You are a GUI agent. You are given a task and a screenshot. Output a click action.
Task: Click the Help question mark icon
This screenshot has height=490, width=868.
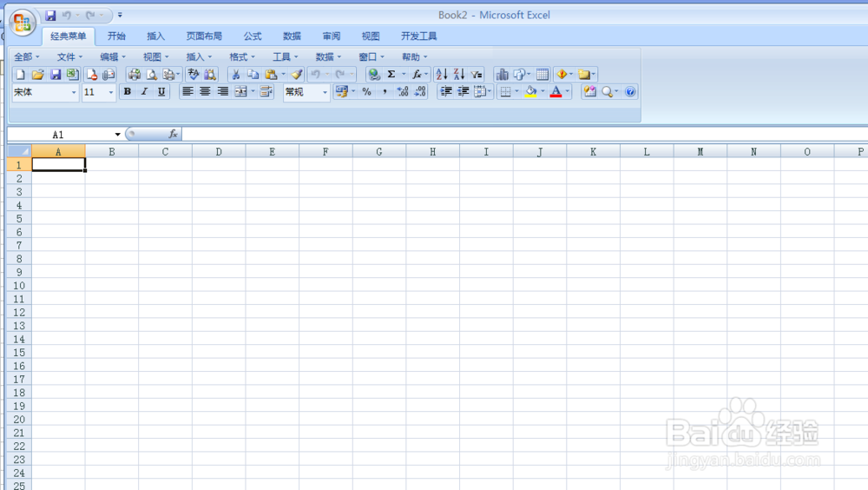pos(630,92)
